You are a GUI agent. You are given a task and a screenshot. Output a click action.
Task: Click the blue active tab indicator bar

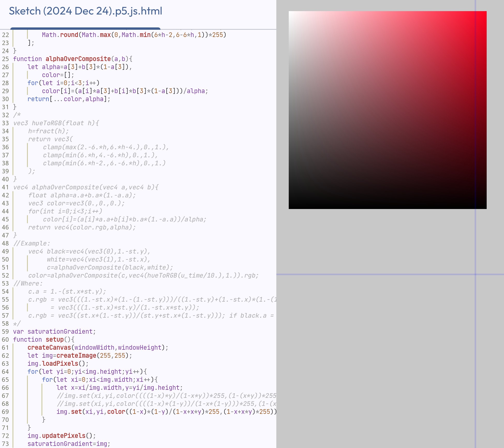(x=85, y=28)
